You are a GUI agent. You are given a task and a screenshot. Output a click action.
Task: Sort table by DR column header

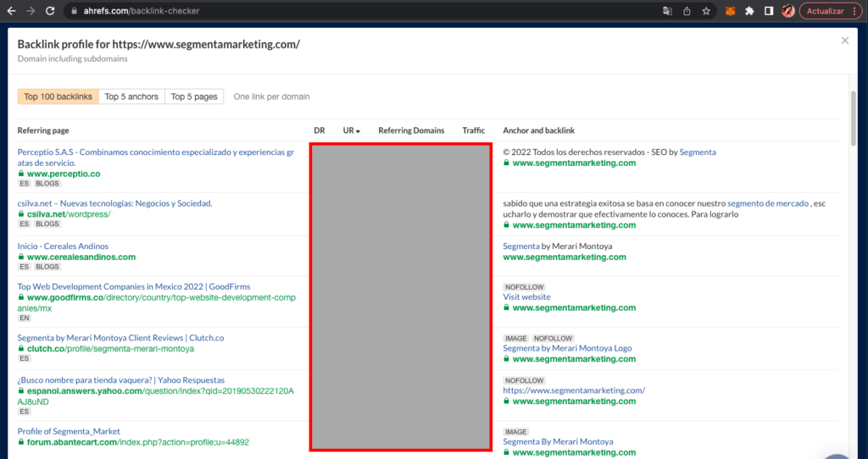click(x=320, y=130)
